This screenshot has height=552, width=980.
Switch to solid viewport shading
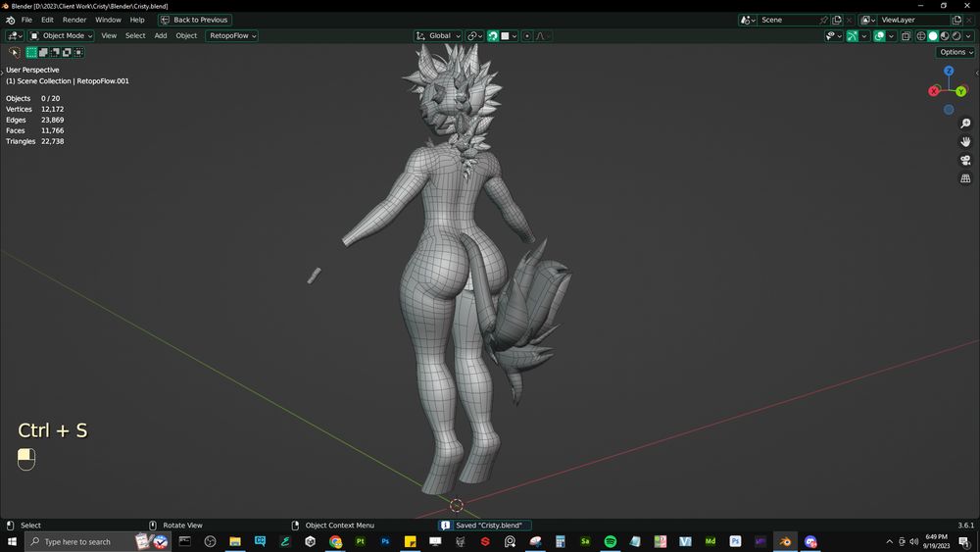pyautogui.click(x=933, y=36)
